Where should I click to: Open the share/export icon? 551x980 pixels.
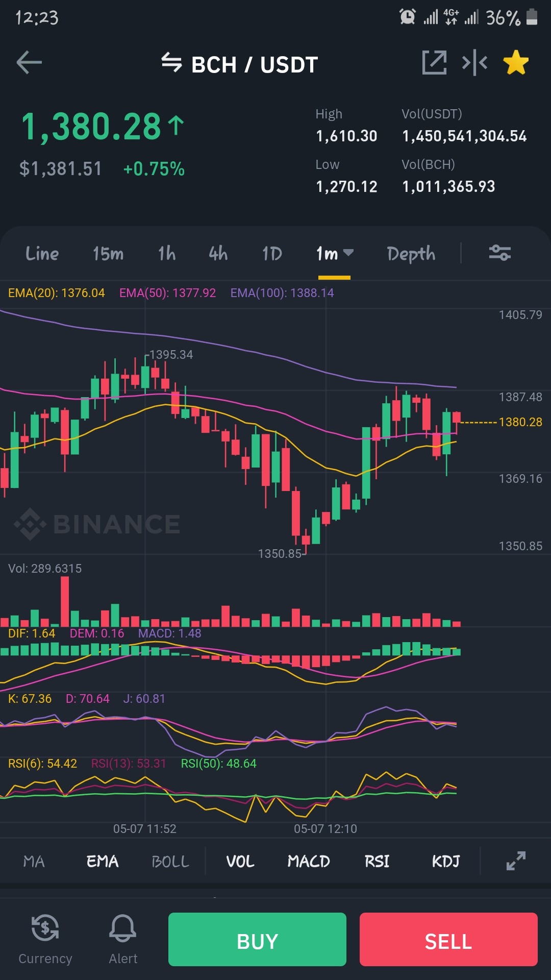pyautogui.click(x=434, y=63)
